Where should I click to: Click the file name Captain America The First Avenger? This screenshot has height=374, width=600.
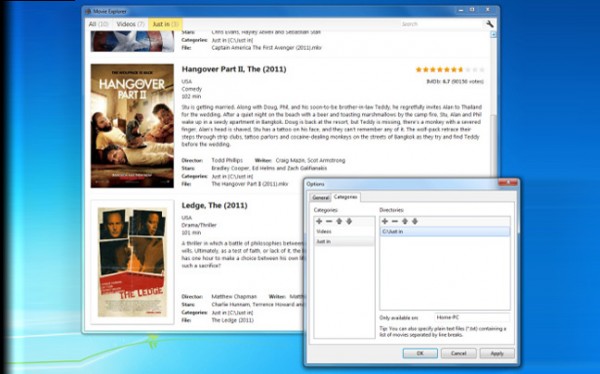[x=266, y=48]
